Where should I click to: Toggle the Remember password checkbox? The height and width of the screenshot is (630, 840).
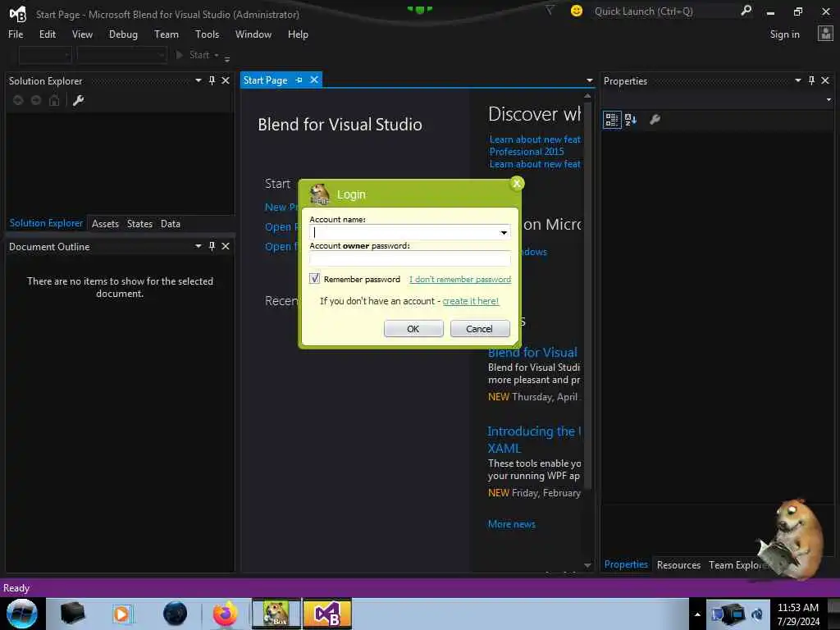click(314, 279)
